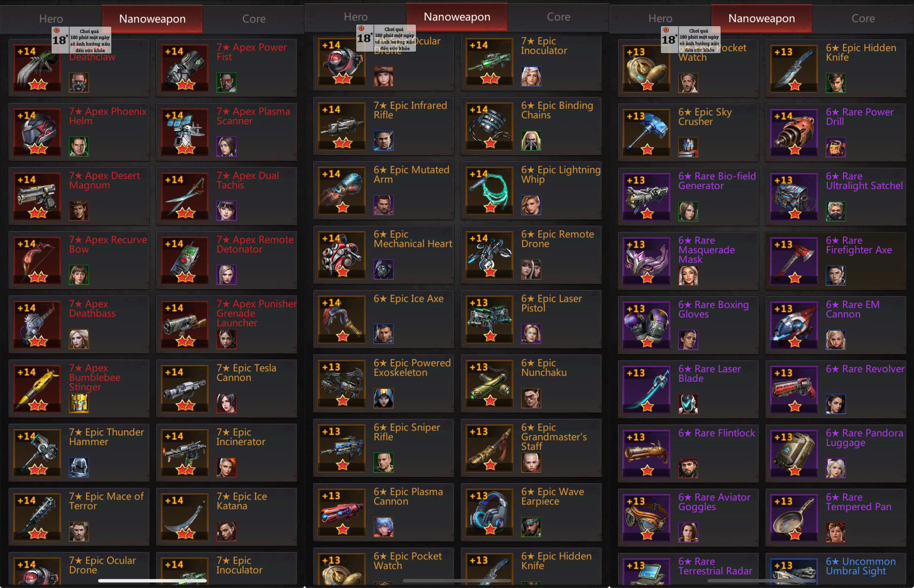The width and height of the screenshot is (914, 588).
Task: Tap the Apex Bumblebee Stinger weapon icon
Action: click(x=37, y=389)
